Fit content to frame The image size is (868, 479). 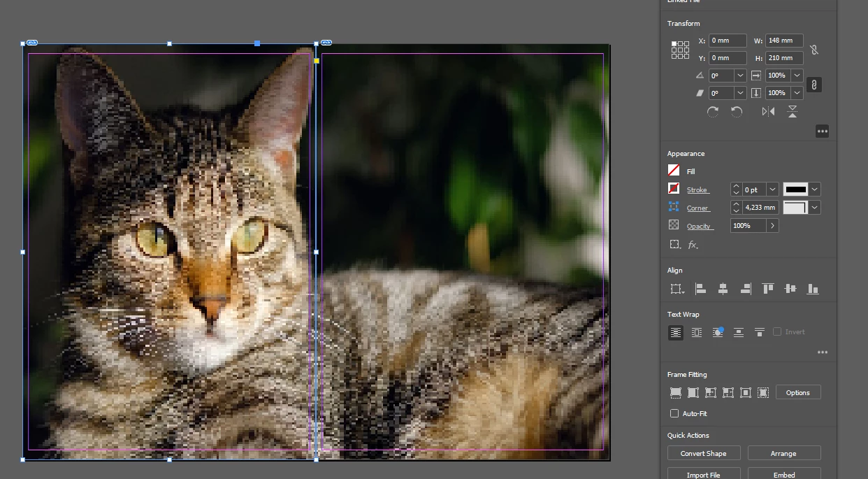pyautogui.click(x=711, y=393)
